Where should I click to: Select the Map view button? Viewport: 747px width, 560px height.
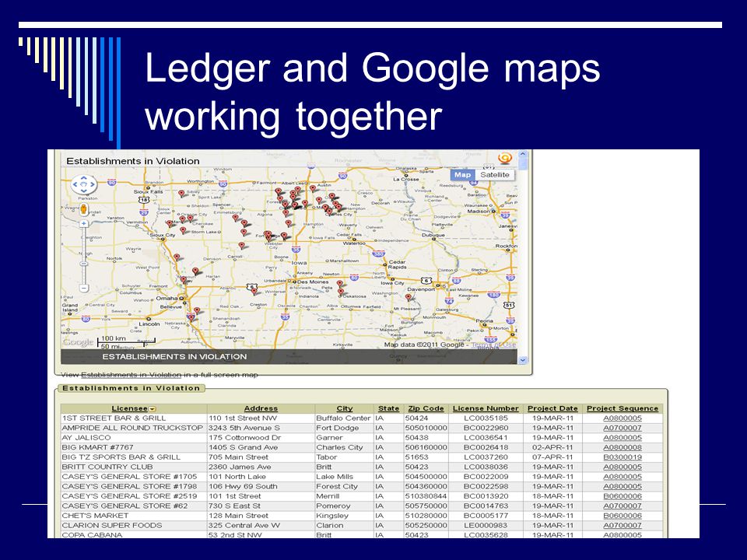[x=462, y=175]
